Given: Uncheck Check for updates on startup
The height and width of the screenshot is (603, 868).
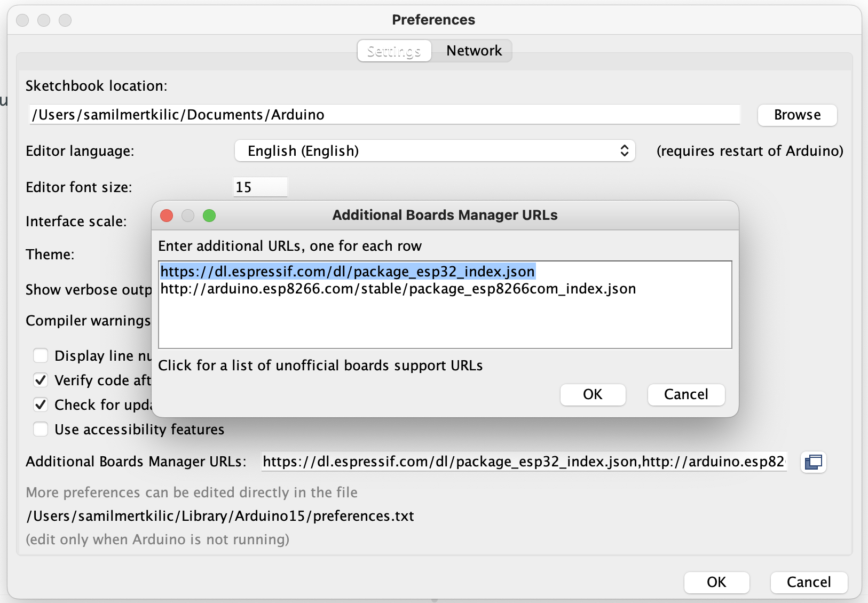Looking at the screenshot, I should (x=41, y=404).
